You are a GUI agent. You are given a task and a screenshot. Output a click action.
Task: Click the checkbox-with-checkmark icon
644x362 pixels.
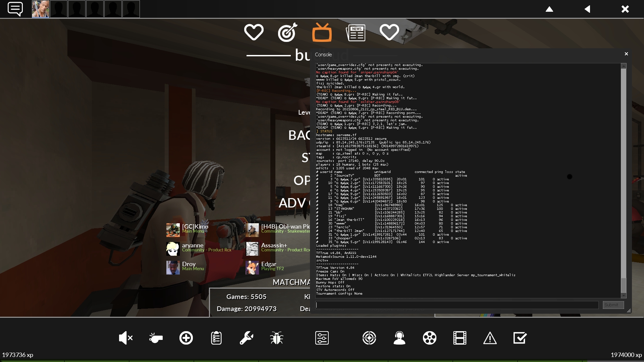(520, 338)
